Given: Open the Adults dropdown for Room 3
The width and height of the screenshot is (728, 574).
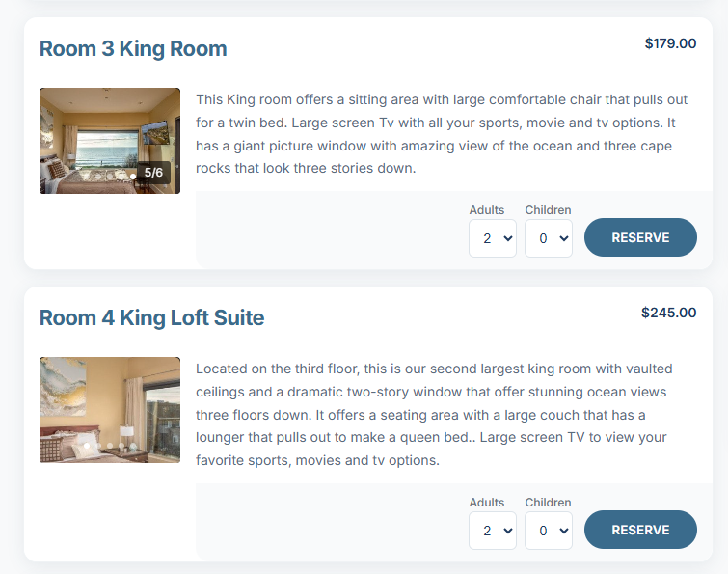Looking at the screenshot, I should click(492, 238).
